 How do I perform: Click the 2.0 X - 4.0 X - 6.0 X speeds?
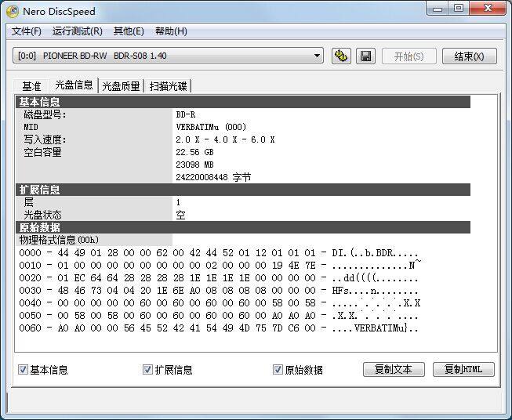(225, 139)
